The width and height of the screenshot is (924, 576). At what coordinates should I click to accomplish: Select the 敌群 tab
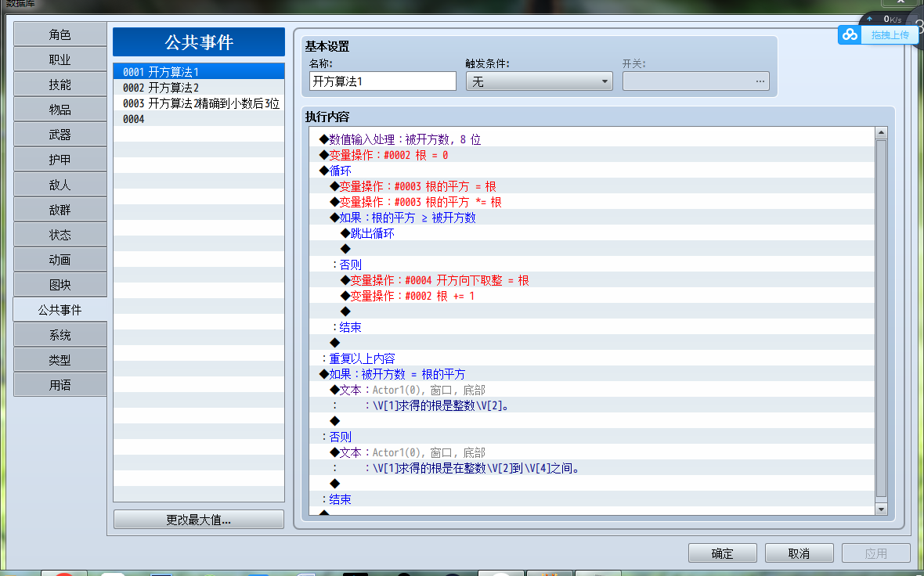(60, 210)
